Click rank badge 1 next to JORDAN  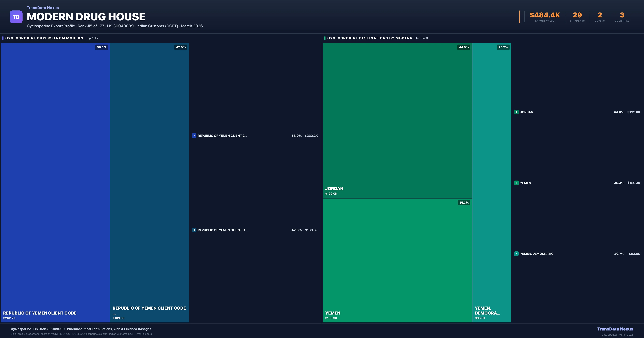pos(516,112)
